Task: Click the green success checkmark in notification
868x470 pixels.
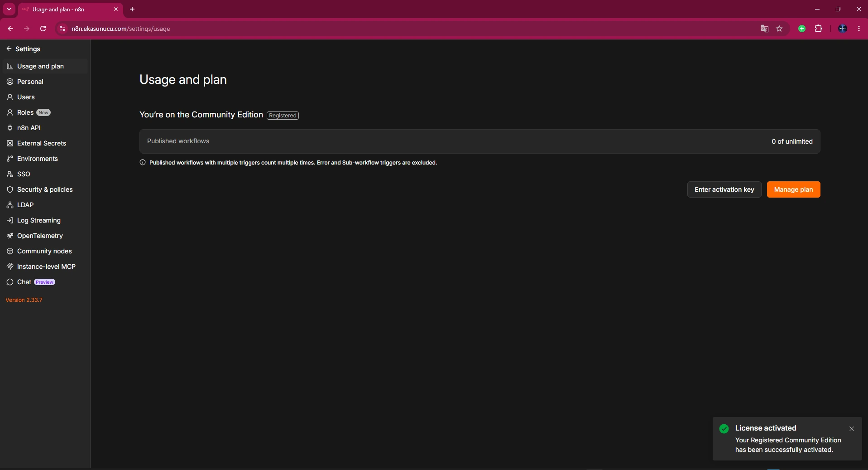Action: click(x=724, y=429)
